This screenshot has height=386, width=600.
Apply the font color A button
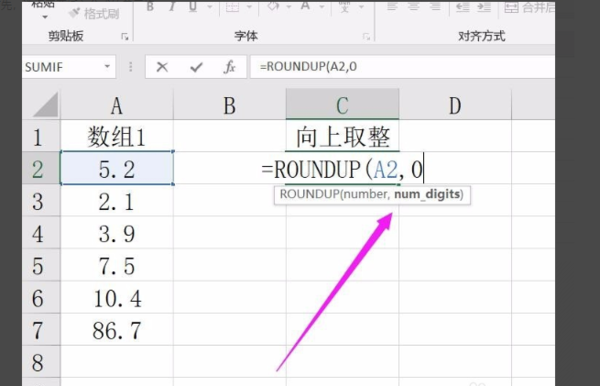pyautogui.click(x=305, y=7)
